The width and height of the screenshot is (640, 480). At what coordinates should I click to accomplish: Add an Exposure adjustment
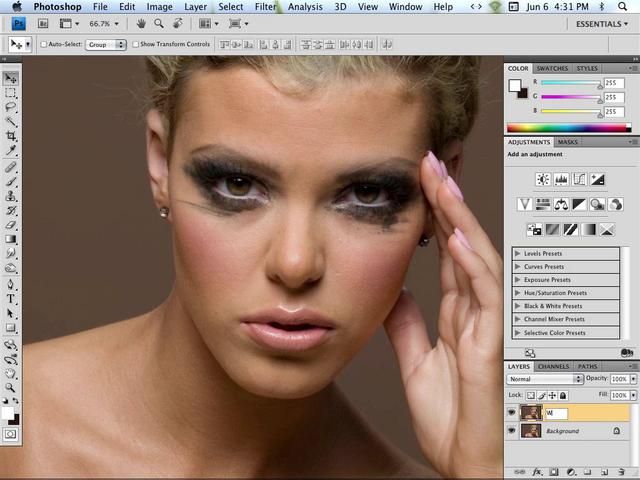[x=598, y=180]
